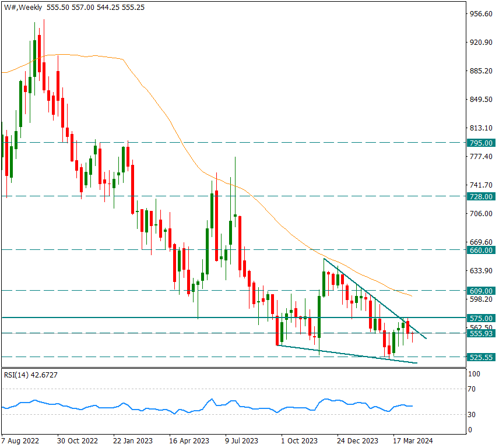Click the RSI 100 scale label

[474, 374]
